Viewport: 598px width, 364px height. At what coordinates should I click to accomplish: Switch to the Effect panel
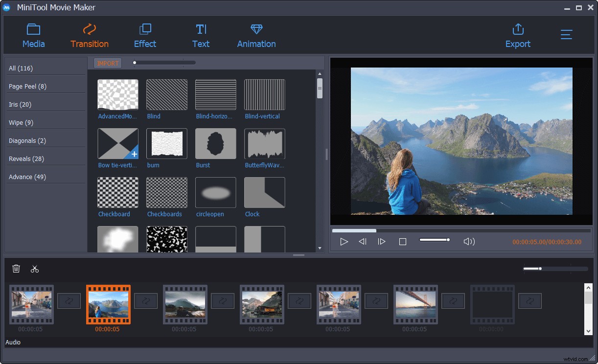[145, 34]
